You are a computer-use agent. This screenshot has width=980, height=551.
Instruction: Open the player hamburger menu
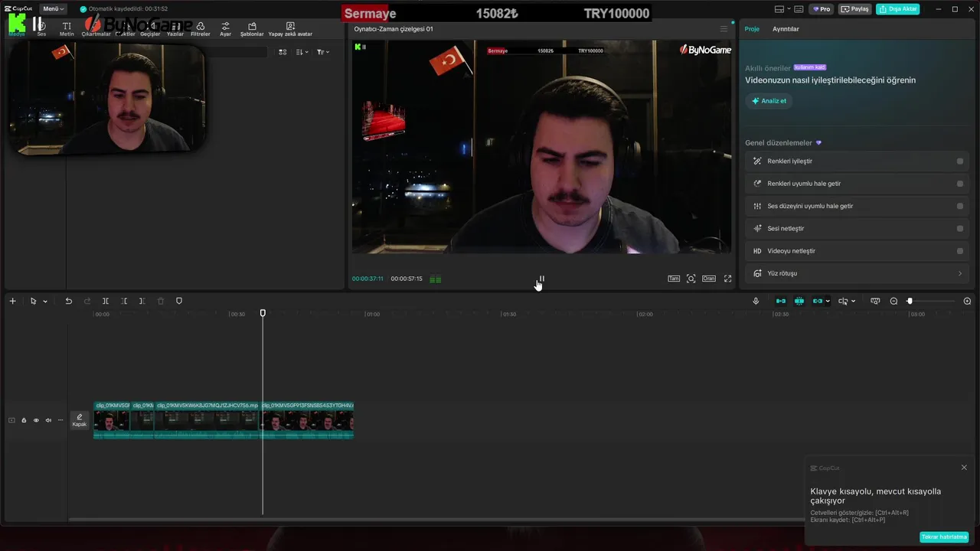724,29
